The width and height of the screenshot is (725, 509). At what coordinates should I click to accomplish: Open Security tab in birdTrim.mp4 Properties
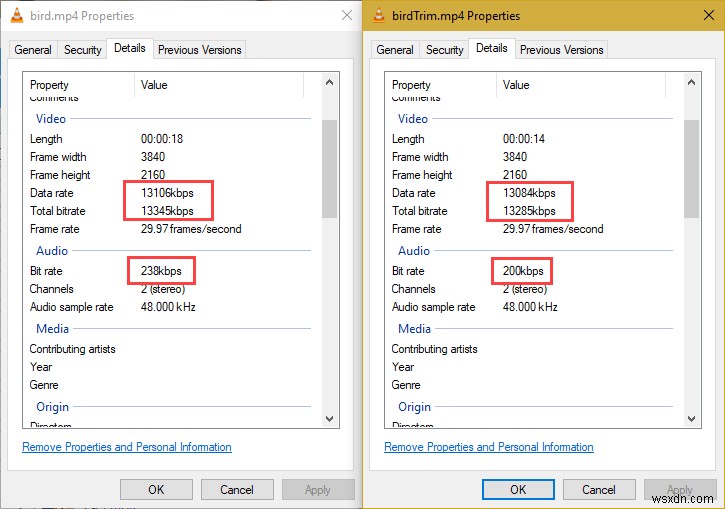click(x=445, y=49)
